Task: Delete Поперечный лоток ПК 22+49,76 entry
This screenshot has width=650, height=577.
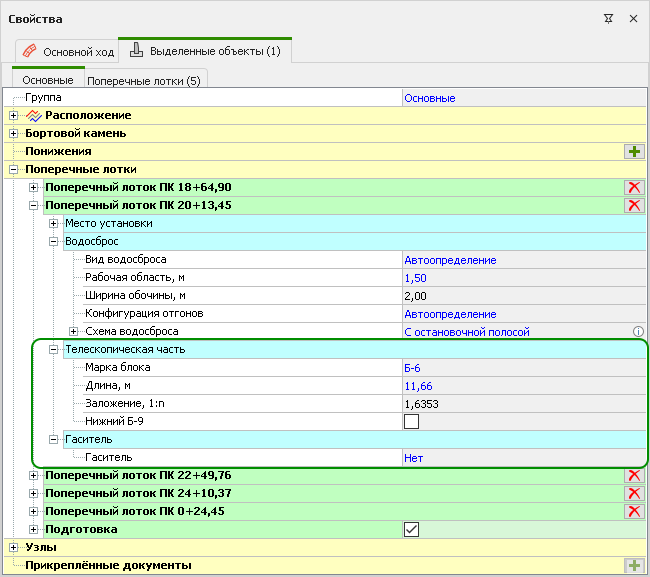Action: pos(633,475)
